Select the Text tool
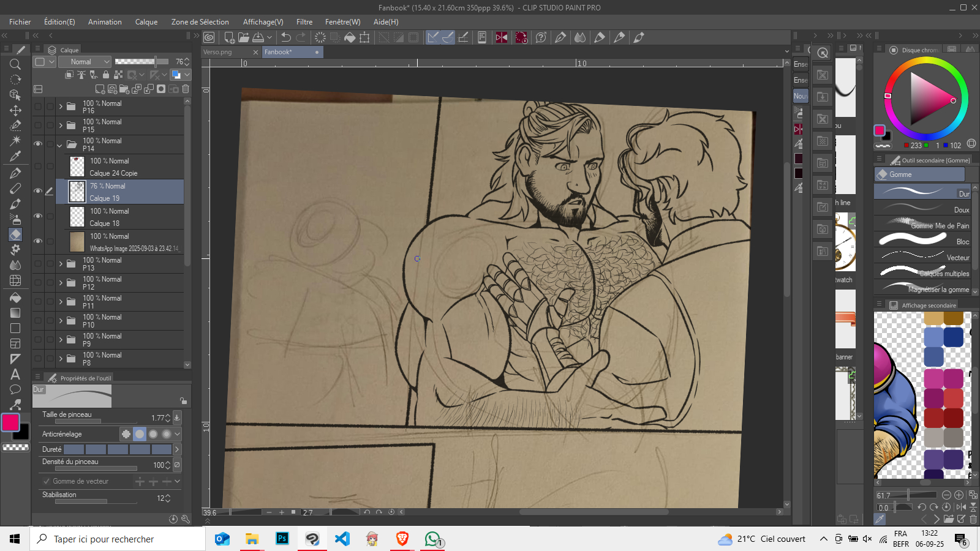The height and width of the screenshot is (551, 980). click(15, 374)
